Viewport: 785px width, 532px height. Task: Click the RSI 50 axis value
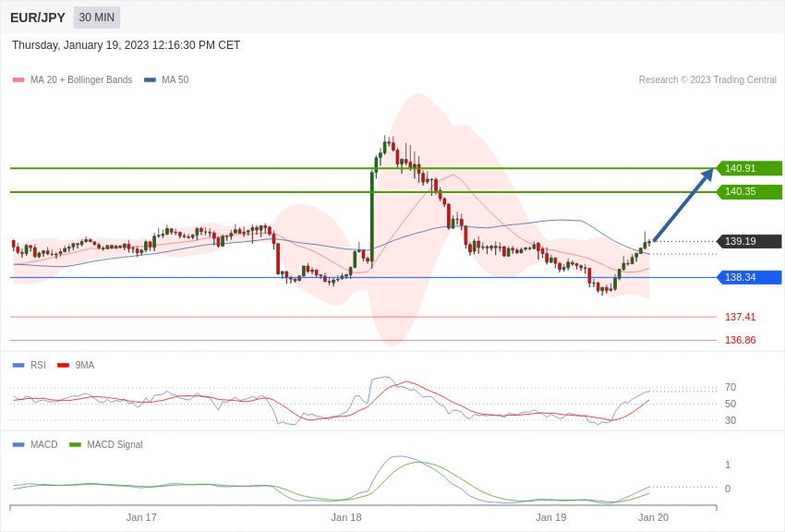pyautogui.click(x=731, y=404)
